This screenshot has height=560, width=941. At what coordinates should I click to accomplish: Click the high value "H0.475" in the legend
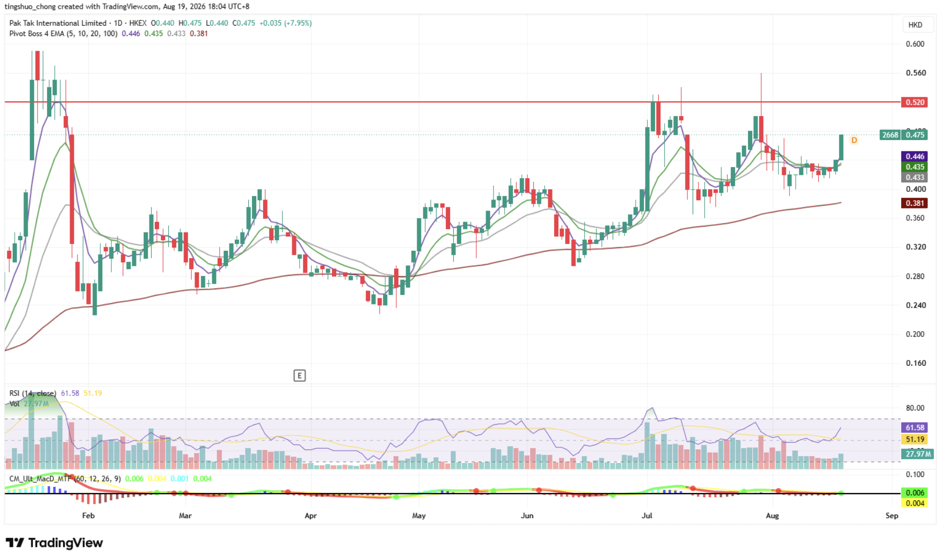[190, 23]
